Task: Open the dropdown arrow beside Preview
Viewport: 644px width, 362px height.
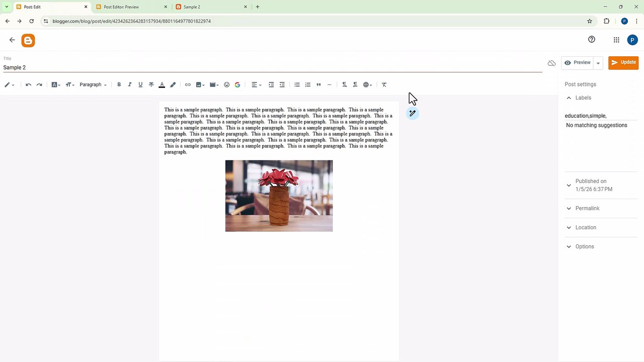Action: 598,63
